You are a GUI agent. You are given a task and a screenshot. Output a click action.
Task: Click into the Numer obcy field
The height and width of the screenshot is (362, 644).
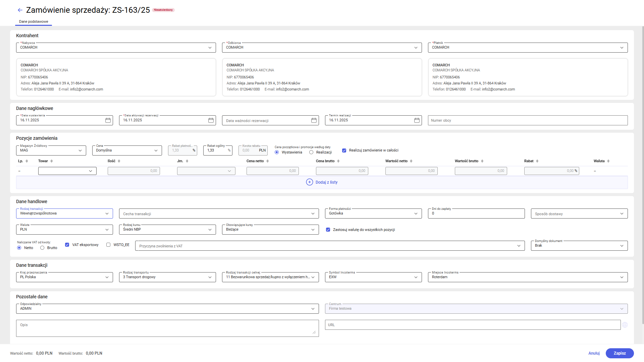pyautogui.click(x=527, y=120)
